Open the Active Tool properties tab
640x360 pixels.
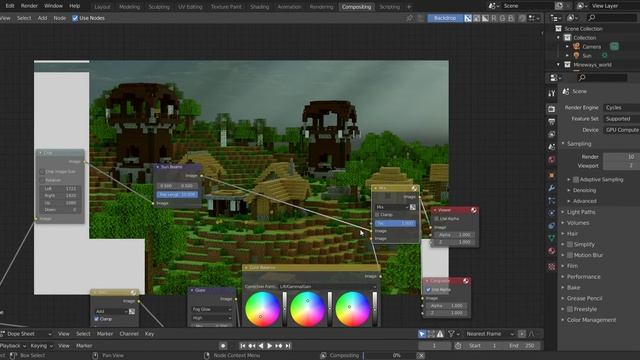551,93
